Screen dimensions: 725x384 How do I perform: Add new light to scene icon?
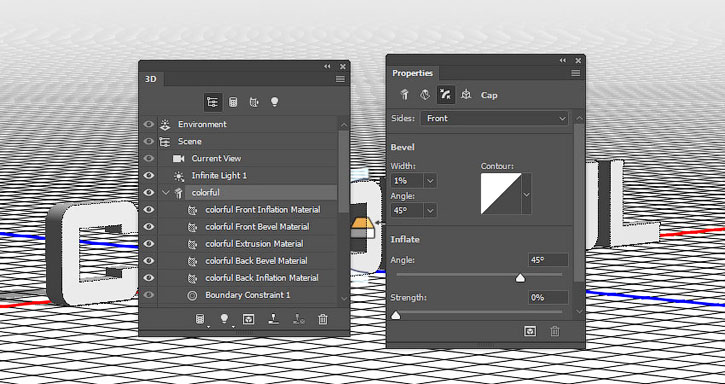(224, 319)
